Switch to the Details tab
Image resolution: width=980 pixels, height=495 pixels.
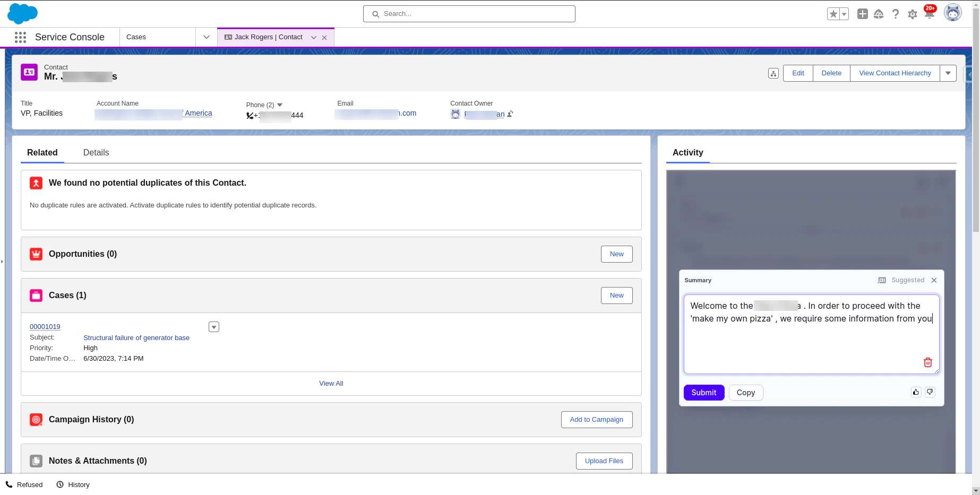[x=96, y=153]
